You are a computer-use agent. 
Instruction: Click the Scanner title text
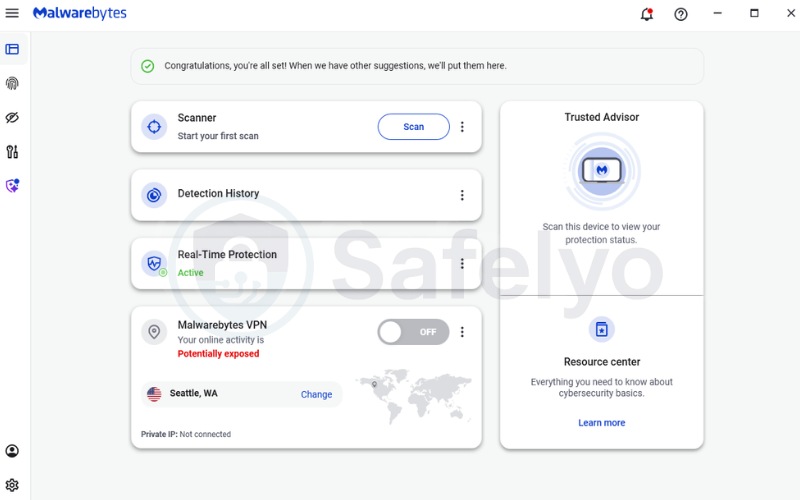click(197, 118)
